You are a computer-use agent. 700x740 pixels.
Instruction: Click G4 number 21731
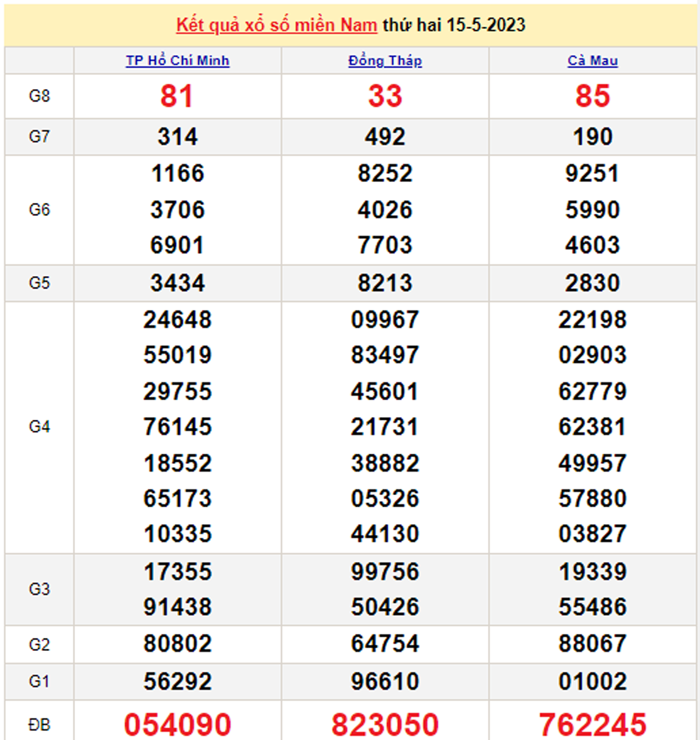(385, 427)
